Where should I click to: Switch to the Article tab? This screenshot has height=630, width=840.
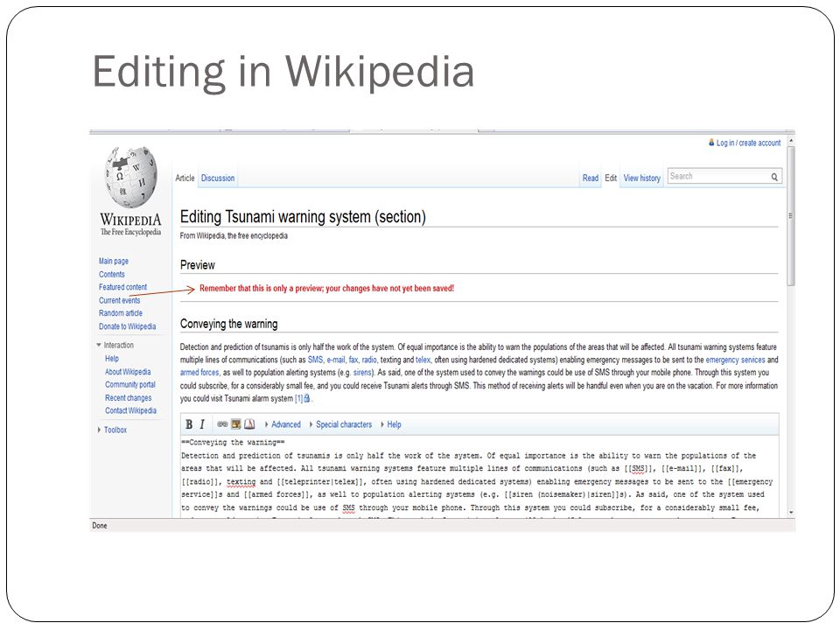coord(185,178)
